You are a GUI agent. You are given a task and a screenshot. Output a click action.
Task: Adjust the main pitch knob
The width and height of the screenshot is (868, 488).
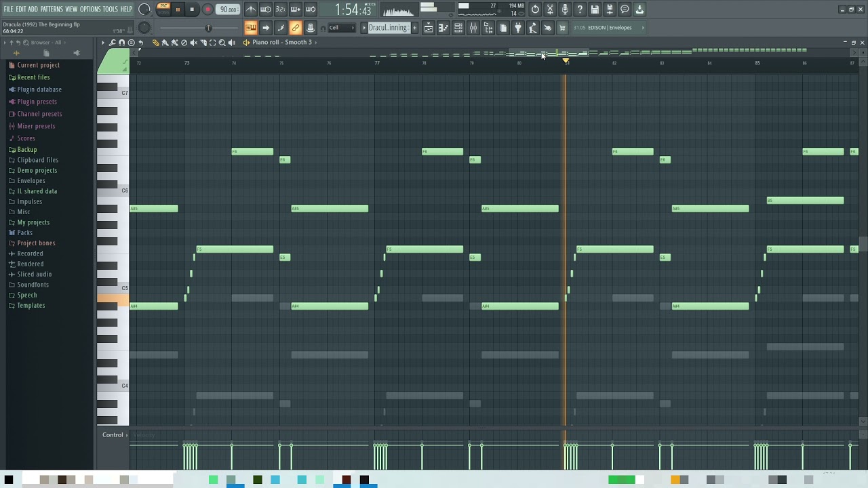pyautogui.click(x=144, y=28)
